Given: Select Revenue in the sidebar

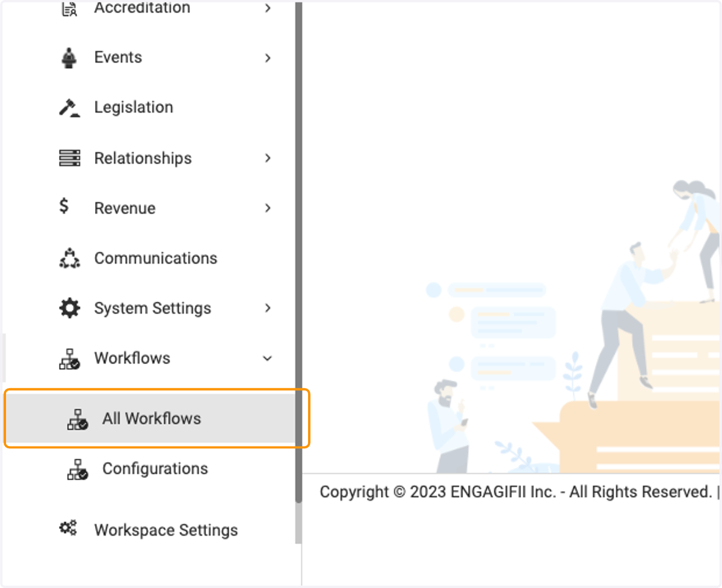Looking at the screenshot, I should pos(125,208).
